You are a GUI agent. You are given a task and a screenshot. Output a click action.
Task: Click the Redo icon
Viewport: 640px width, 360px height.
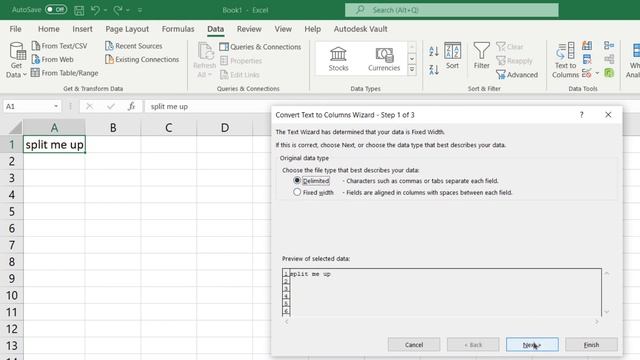[118, 10]
